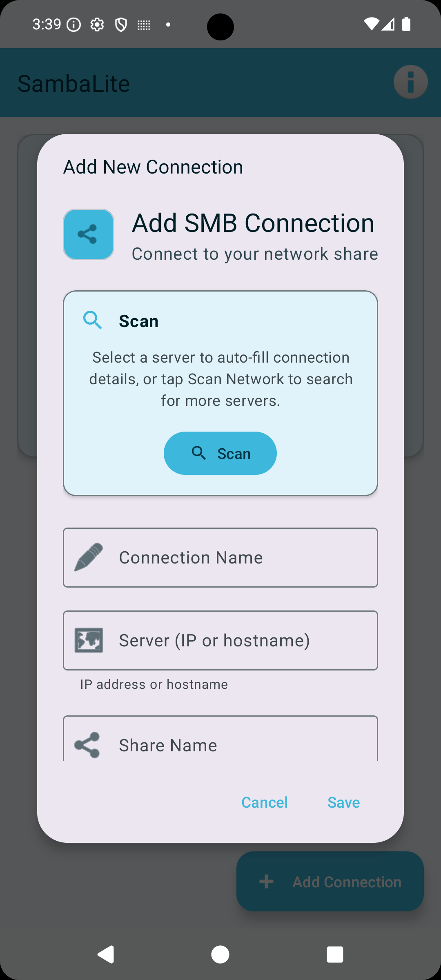Tap the magnifier icon next to Scan heading

(93, 320)
